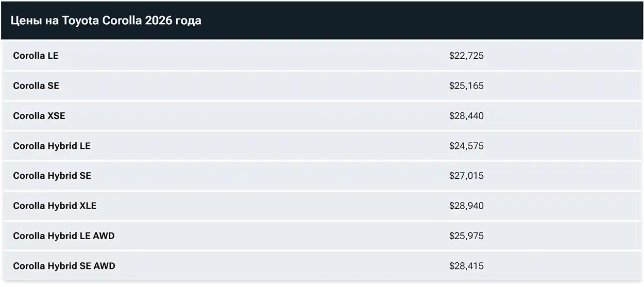Image resolution: width=644 pixels, height=287 pixels.
Task: Select the Corolla XSE row label
Action: pyautogui.click(x=39, y=116)
